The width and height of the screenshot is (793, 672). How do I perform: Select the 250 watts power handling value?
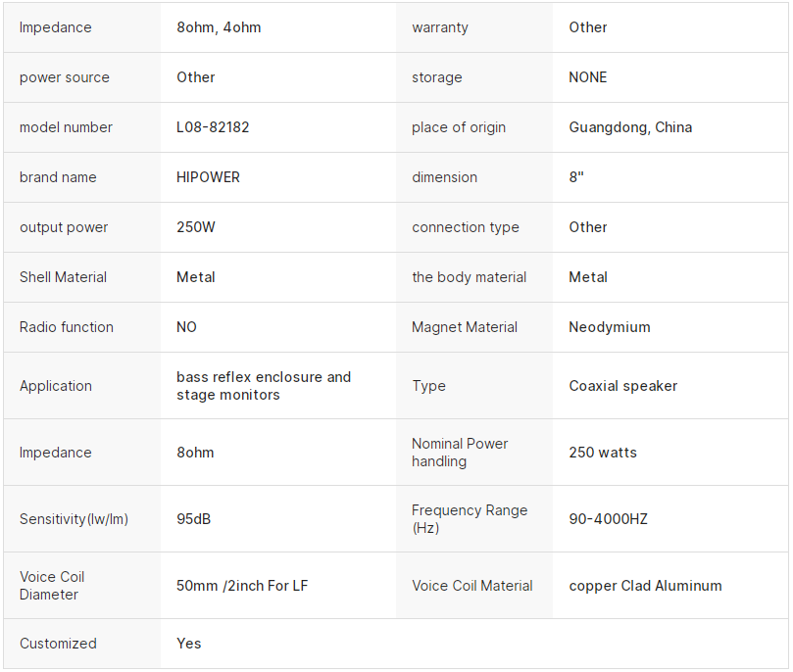(603, 453)
